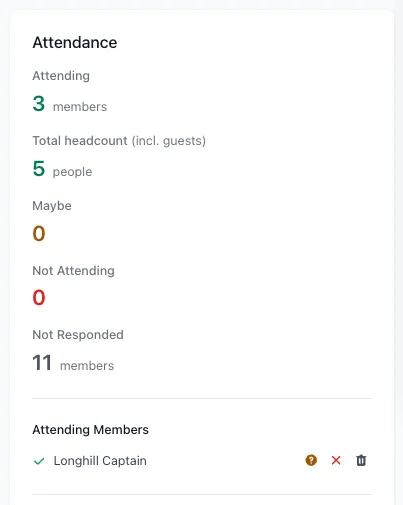Mark Longhill Captain not attending (red X)

click(x=336, y=460)
